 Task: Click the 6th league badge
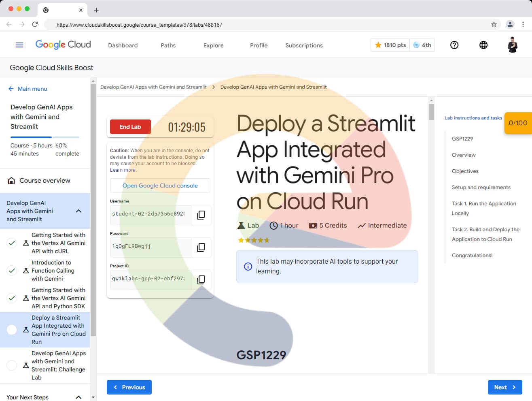(x=422, y=45)
